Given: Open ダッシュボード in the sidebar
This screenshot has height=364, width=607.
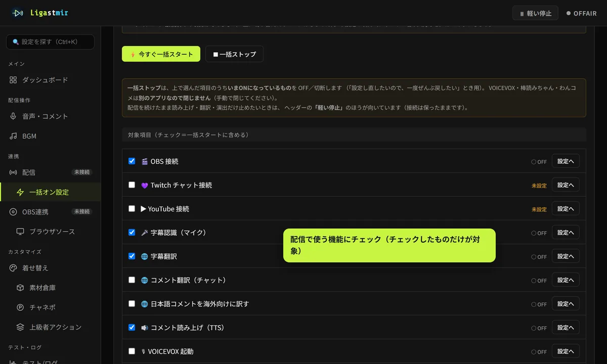Looking at the screenshot, I should [x=50, y=80].
